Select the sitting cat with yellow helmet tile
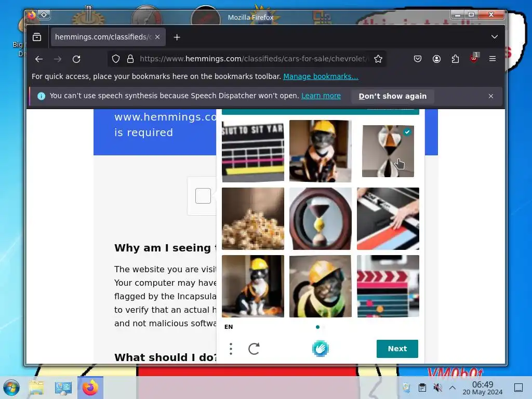 coord(253,286)
